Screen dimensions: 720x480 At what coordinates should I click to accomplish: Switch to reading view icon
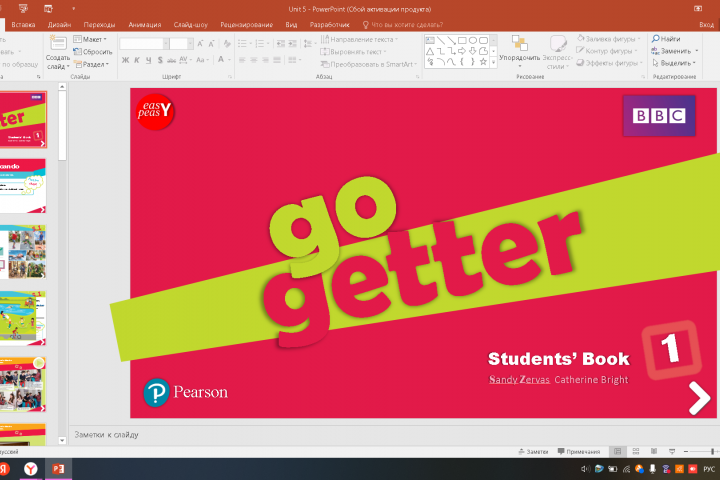pyautogui.click(x=654, y=452)
